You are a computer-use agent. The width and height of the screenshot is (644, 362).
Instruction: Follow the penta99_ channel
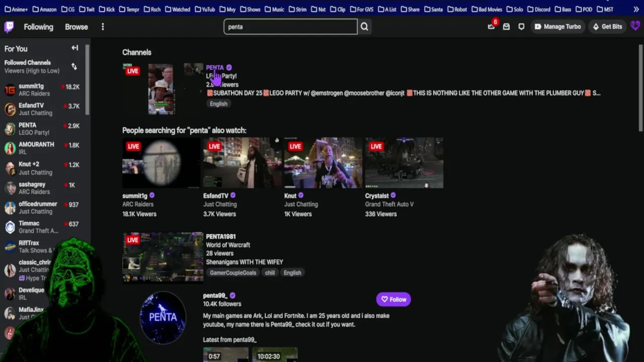click(x=393, y=299)
